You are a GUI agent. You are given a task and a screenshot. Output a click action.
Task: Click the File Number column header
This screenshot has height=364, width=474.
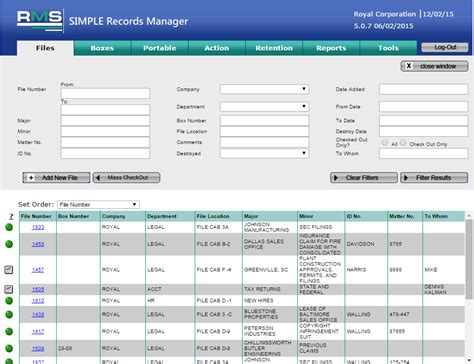[x=38, y=216]
